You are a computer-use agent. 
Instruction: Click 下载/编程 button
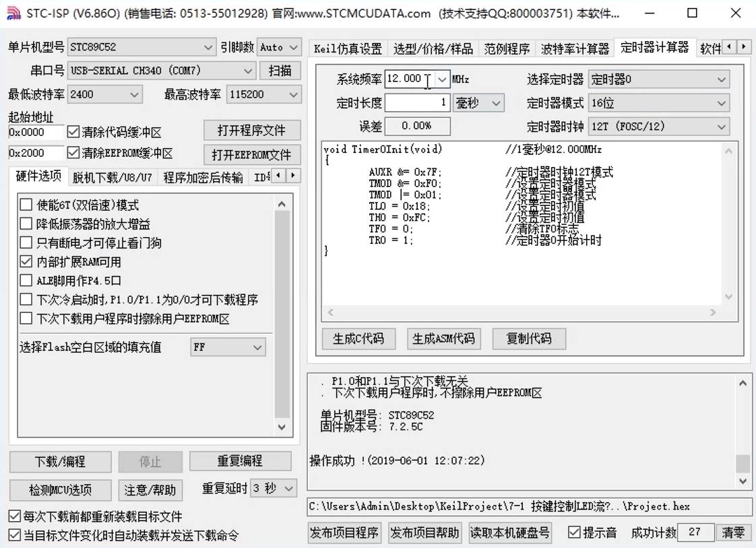point(60,461)
